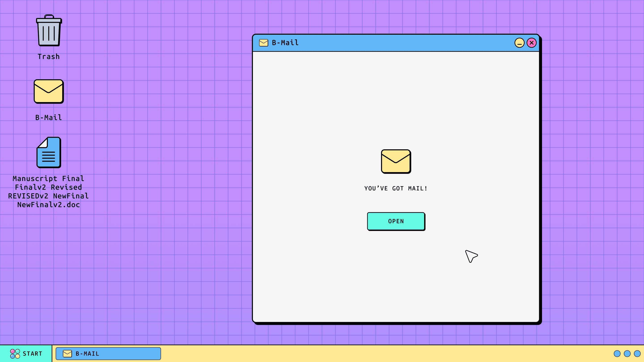Open the START menu
The image size is (644, 362).
point(26,354)
